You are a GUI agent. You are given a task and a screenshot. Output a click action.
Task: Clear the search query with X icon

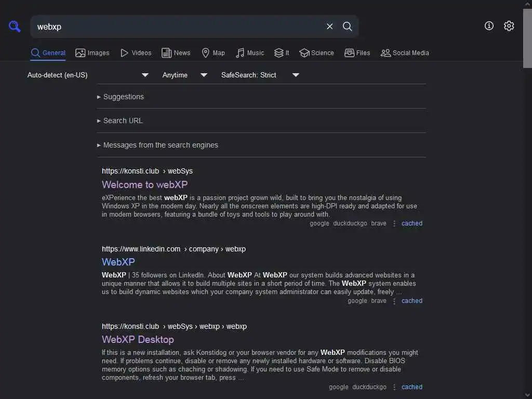(329, 26)
